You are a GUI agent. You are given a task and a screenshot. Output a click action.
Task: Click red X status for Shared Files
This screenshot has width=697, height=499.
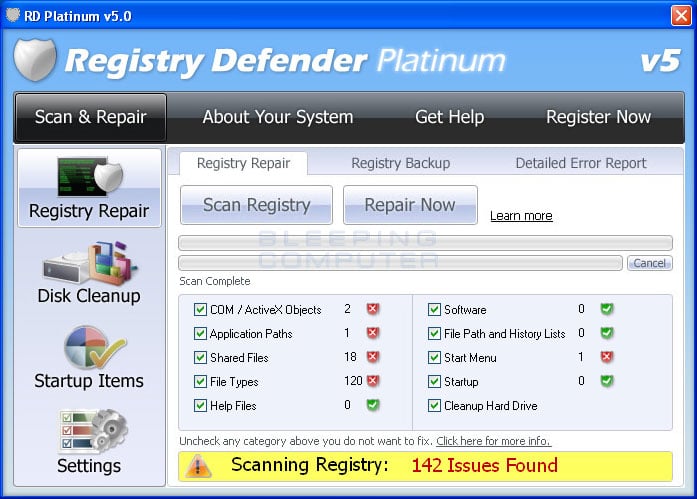point(373,357)
